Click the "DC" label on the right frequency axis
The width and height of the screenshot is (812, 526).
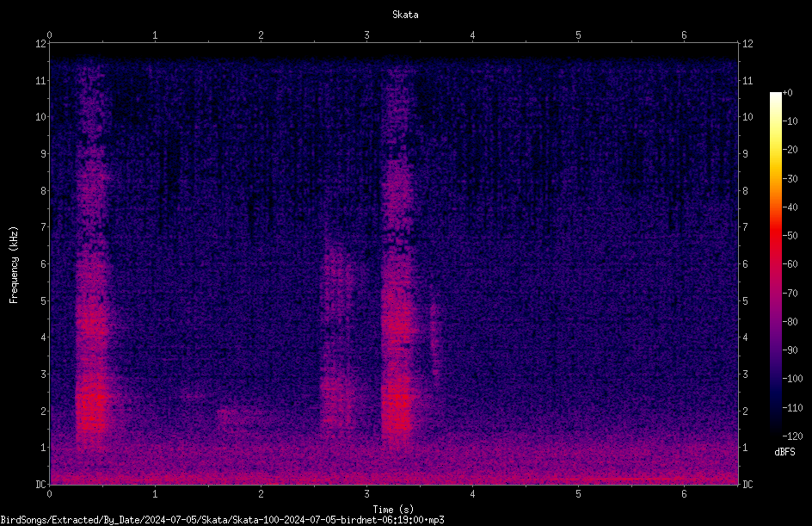[x=747, y=485]
